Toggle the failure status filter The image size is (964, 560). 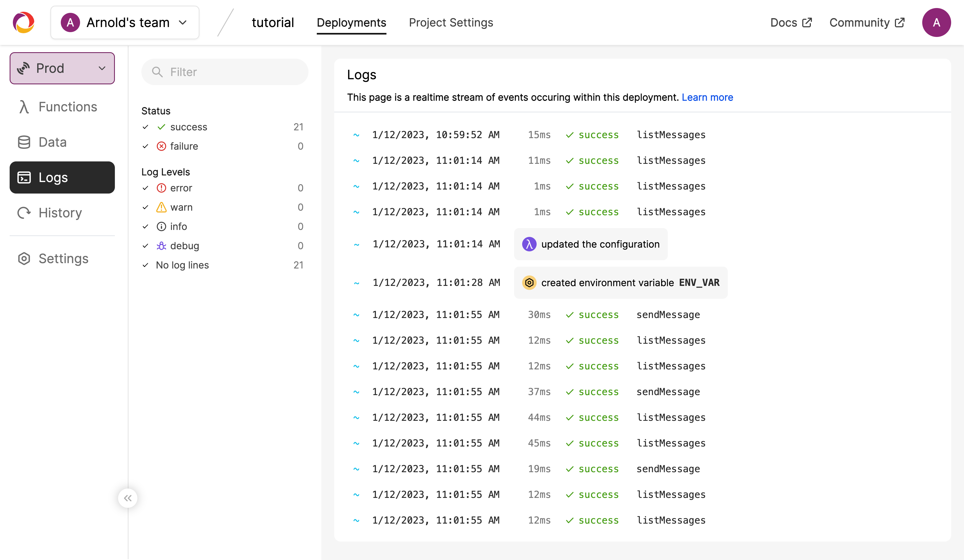click(x=145, y=146)
